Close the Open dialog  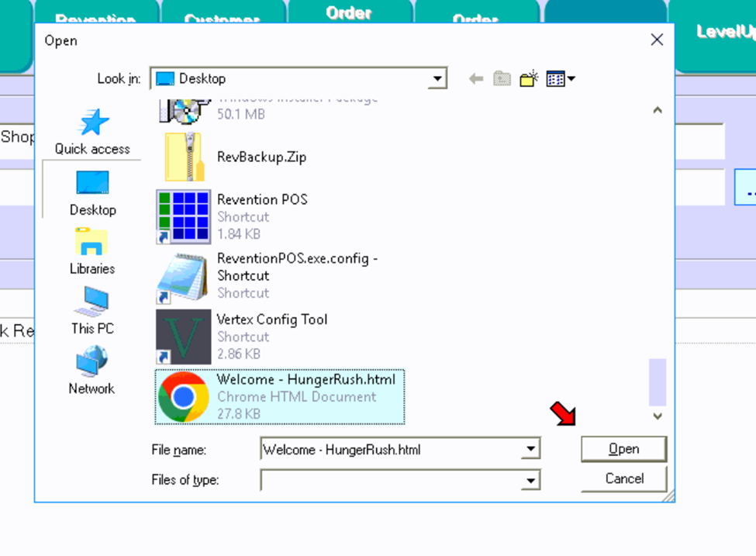coord(657,40)
